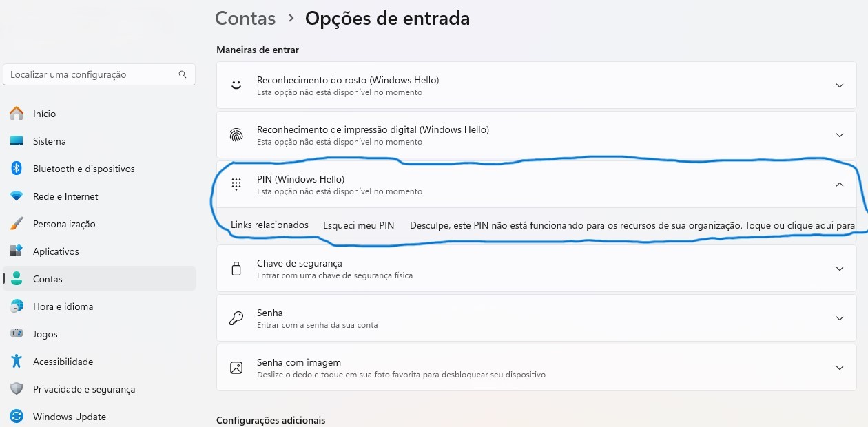Screen dimensions: 868x427
Task: Expand Senha com imagem options chevron
Action: 839,368
